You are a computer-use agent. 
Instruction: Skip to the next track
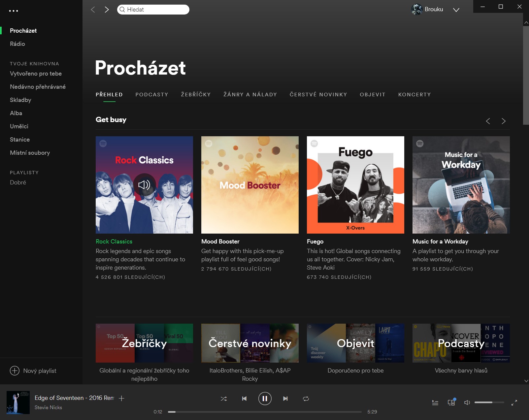285,399
